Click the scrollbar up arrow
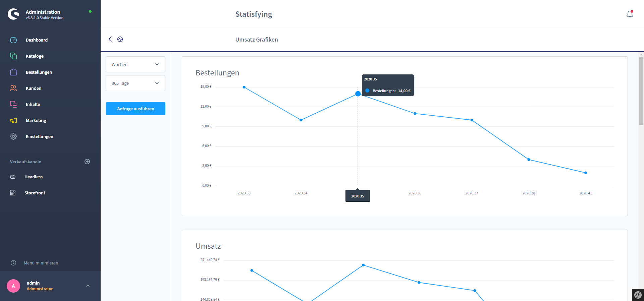The height and width of the screenshot is (301, 644). click(x=641, y=54)
